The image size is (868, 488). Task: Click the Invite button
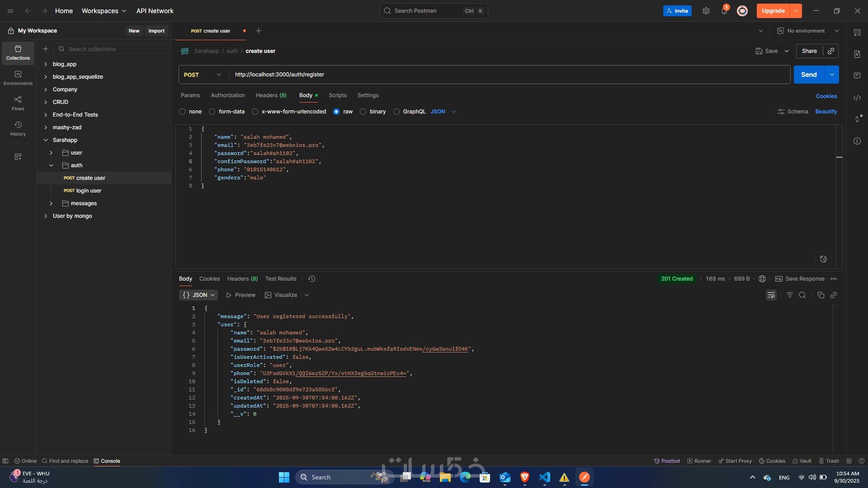pyautogui.click(x=677, y=11)
